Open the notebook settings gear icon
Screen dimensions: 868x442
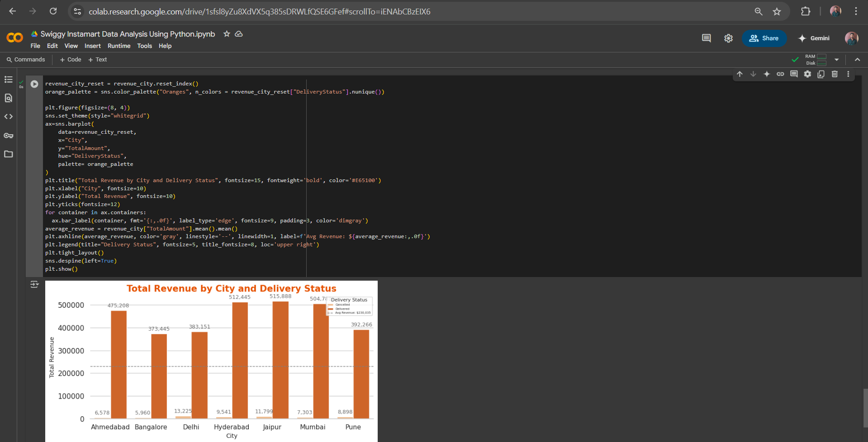[728, 38]
